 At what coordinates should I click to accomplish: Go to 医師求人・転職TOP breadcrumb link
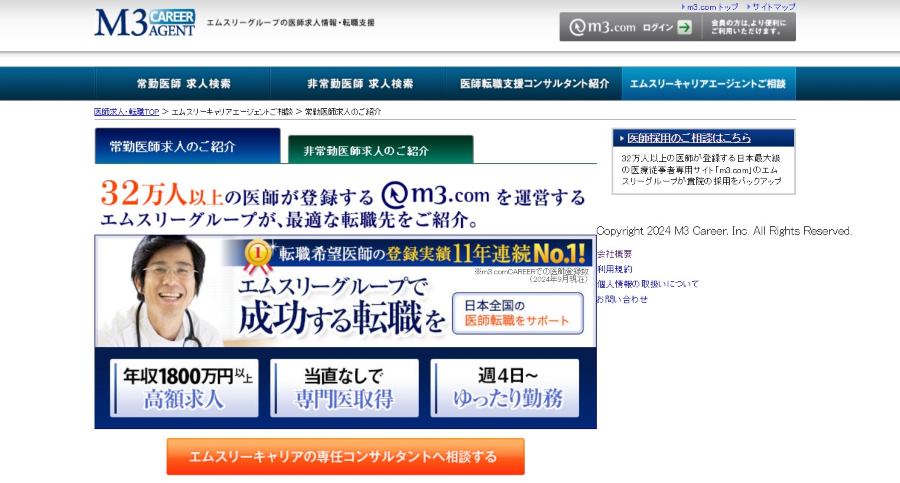click(x=126, y=112)
